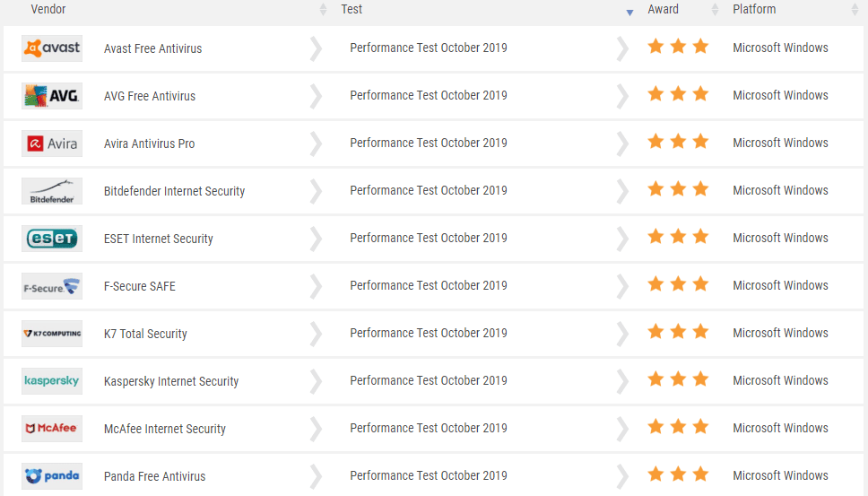The image size is (868, 496).
Task: Open Performance Test October 2019 for K7
Action: pyautogui.click(x=429, y=334)
